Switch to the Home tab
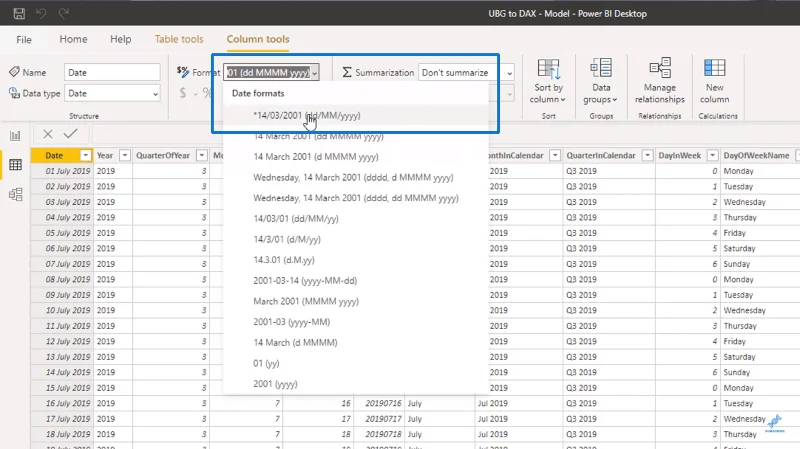800x449 pixels. click(x=73, y=39)
